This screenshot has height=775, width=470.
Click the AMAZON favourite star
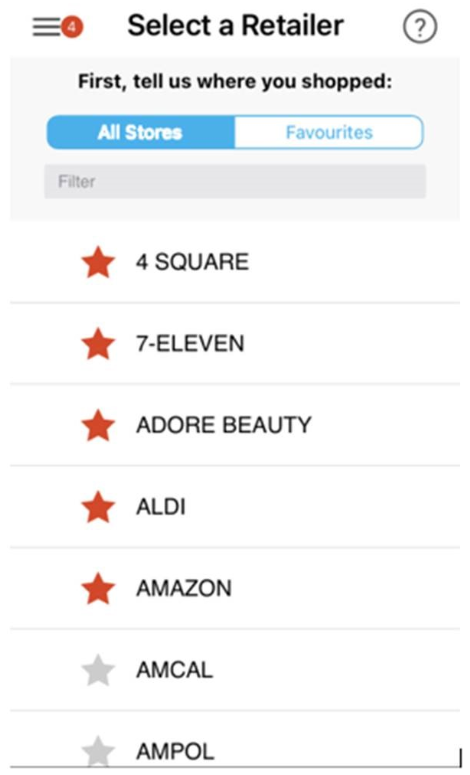pyautogui.click(x=98, y=588)
